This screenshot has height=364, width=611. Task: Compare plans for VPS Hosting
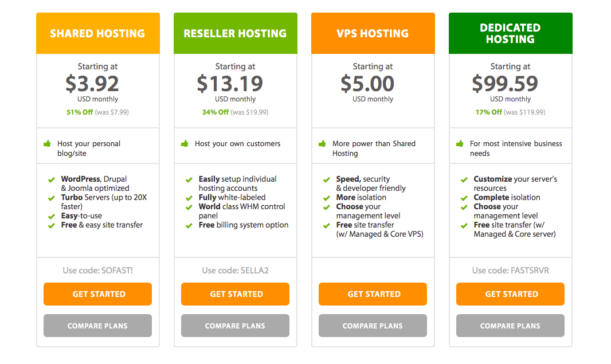point(373,326)
